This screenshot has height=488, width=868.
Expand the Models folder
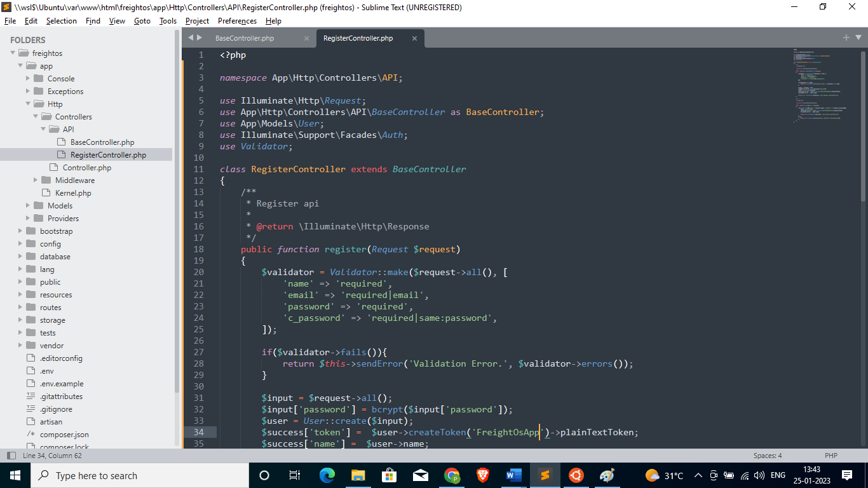(x=29, y=206)
